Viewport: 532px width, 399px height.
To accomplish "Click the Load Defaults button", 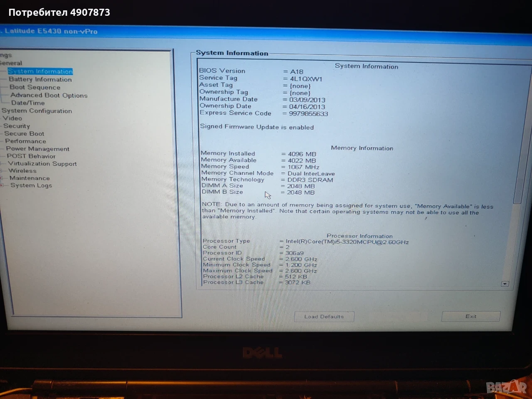I will (324, 317).
